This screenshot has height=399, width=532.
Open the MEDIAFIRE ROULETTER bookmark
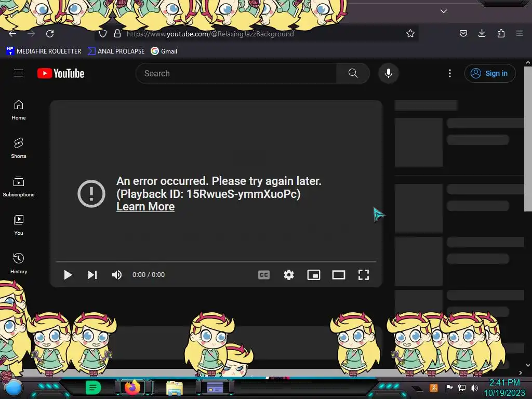pyautogui.click(x=44, y=51)
